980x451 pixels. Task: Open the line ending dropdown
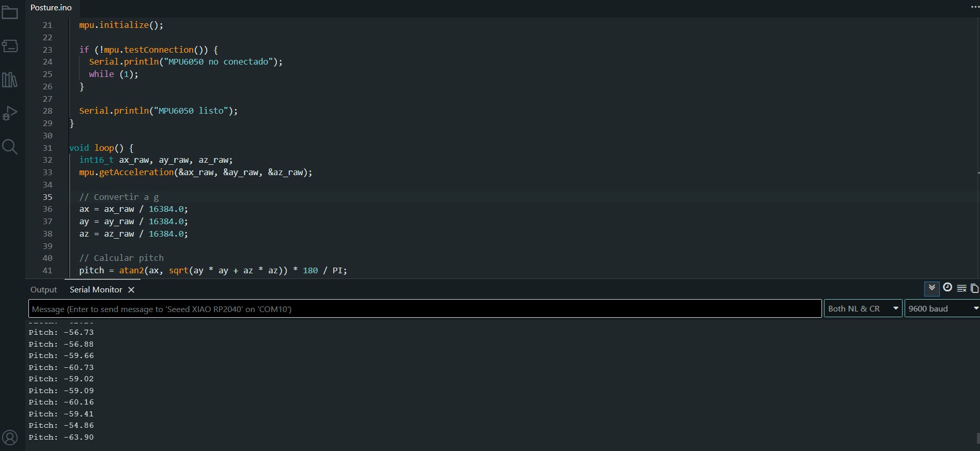point(863,309)
